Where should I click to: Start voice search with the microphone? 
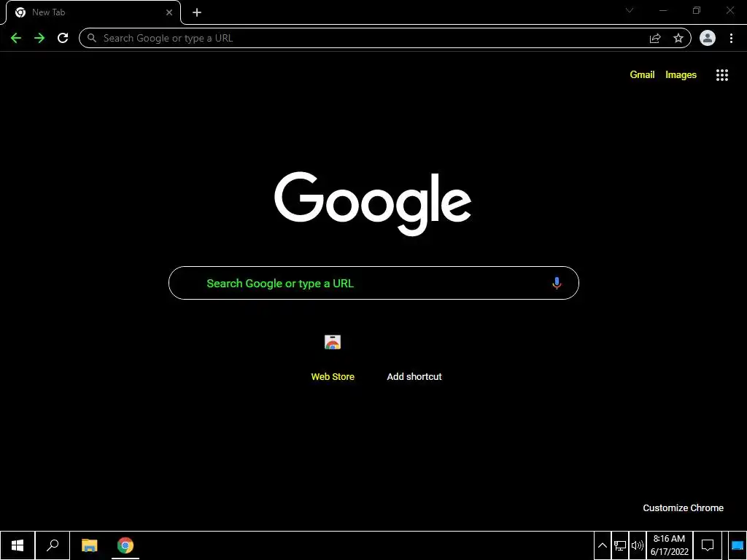coord(557,283)
